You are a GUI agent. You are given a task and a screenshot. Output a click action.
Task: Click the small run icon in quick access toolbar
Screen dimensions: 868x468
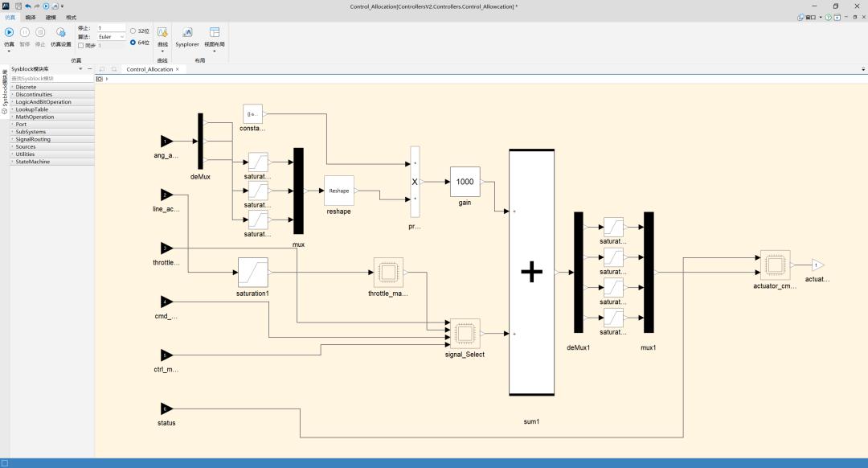click(46, 6)
